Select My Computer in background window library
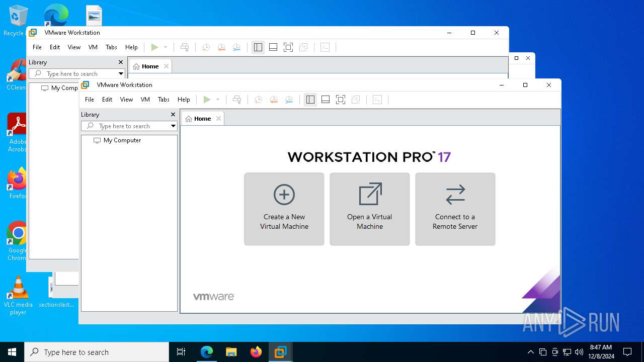Screen dimensions: 644x362 point(59,88)
